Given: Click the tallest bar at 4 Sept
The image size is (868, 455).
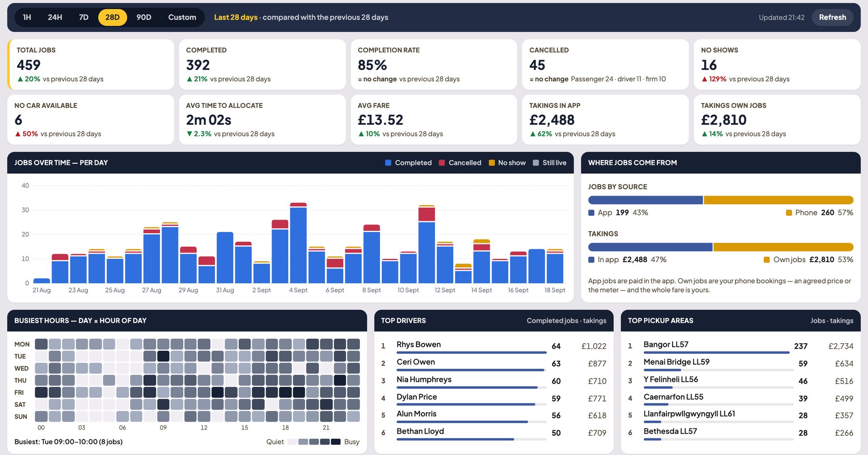Looking at the screenshot, I should click(298, 243).
